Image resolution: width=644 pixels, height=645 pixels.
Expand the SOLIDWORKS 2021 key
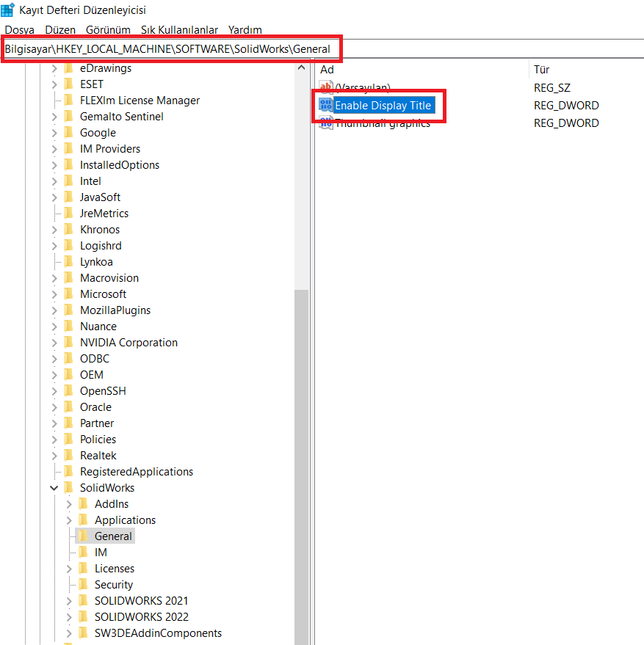tap(69, 601)
